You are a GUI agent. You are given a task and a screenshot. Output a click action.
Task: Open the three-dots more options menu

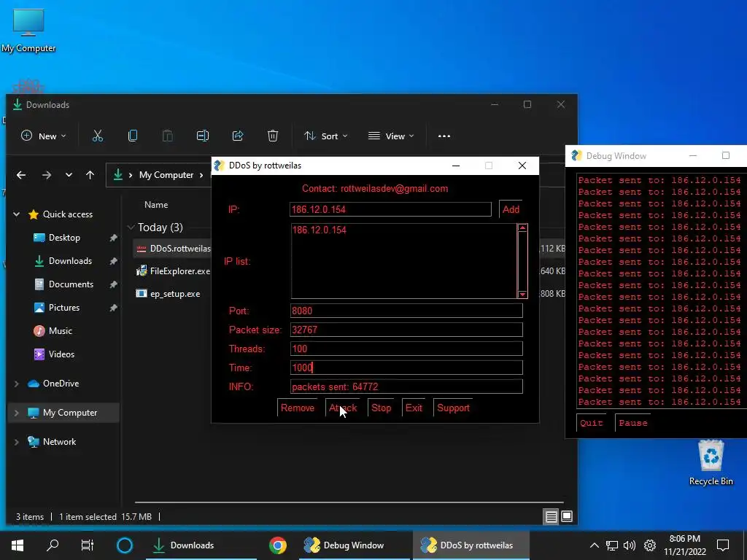444,136
